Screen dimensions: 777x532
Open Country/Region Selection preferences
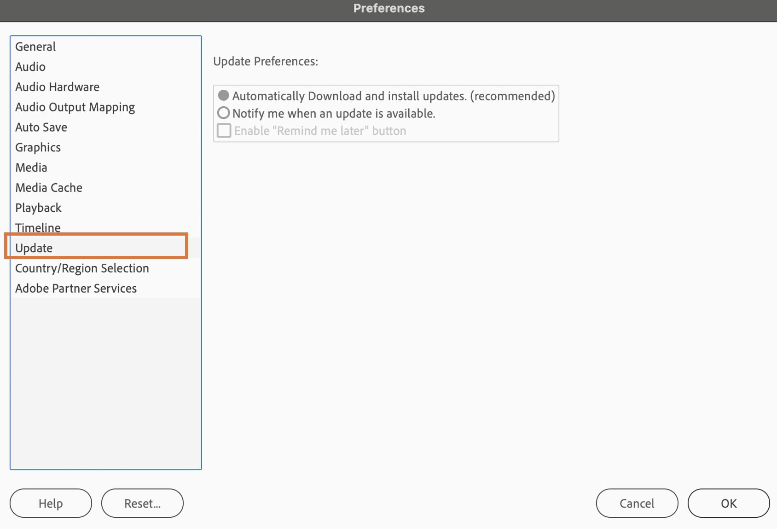82,268
